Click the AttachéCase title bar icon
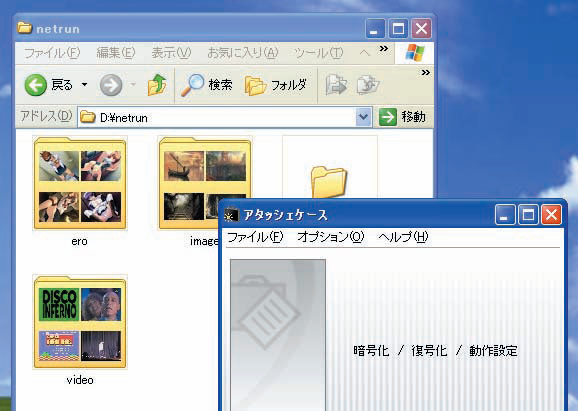This screenshot has height=411, width=578. 231,215
